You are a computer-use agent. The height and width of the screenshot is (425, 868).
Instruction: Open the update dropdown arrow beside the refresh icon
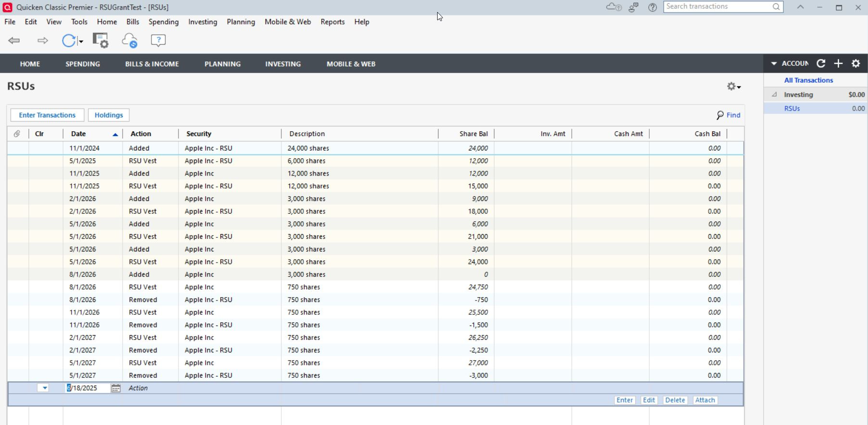point(81,41)
